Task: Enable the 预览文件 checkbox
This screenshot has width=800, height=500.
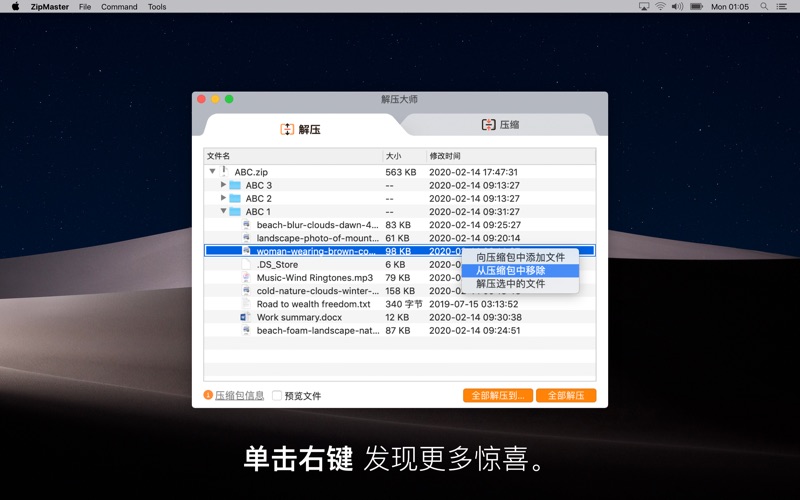Action: pos(277,395)
